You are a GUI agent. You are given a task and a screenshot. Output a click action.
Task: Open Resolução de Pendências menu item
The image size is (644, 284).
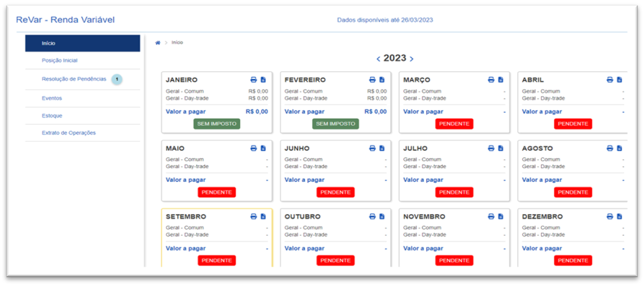pos(82,79)
